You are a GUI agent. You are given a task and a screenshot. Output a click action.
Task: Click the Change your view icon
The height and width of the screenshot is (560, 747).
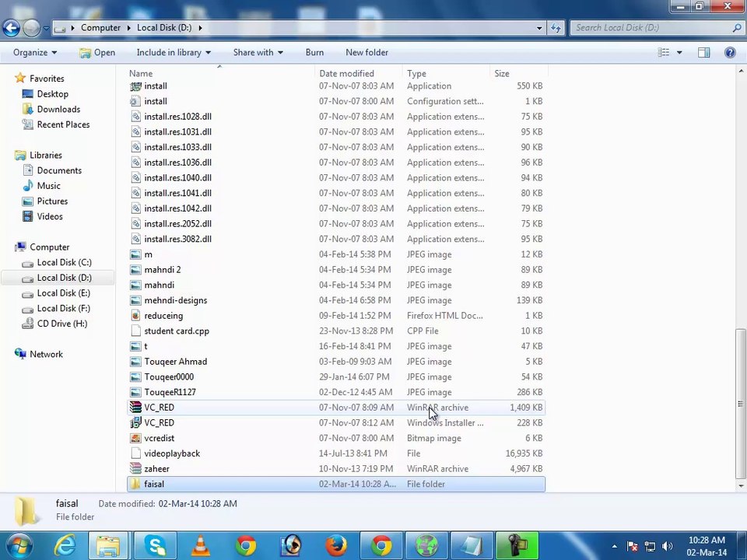coord(663,52)
